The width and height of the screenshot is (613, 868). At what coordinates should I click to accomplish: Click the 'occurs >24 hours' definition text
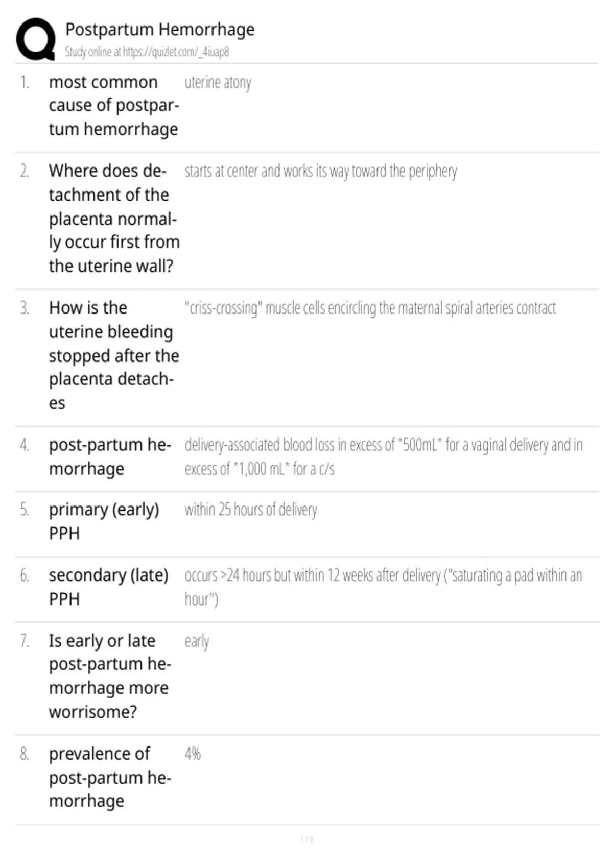tap(383, 587)
